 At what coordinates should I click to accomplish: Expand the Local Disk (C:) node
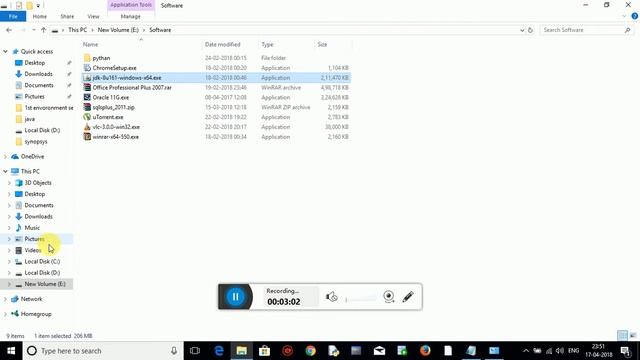click(9, 261)
